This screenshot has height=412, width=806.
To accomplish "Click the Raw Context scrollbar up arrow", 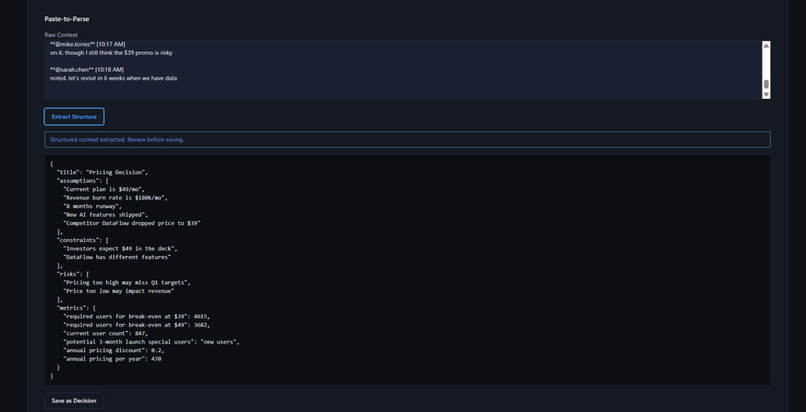I will click(766, 45).
